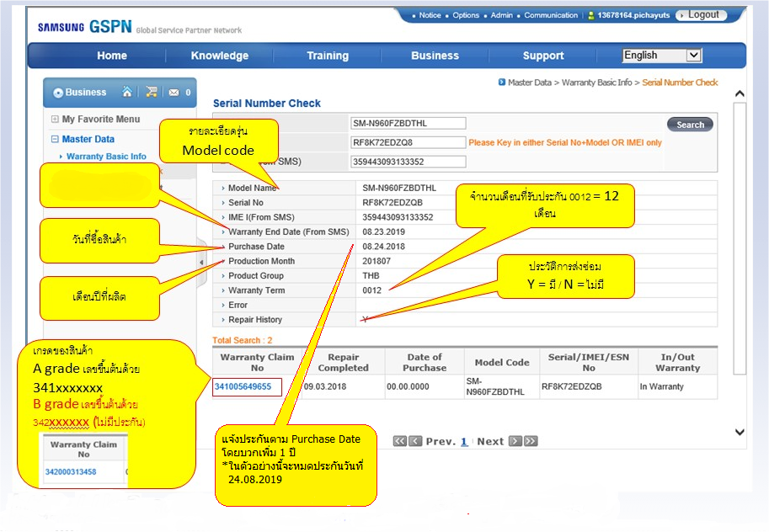The height and width of the screenshot is (532, 769).
Task: Click the user icon beside 13678164.pichayuts
Action: click(x=591, y=15)
